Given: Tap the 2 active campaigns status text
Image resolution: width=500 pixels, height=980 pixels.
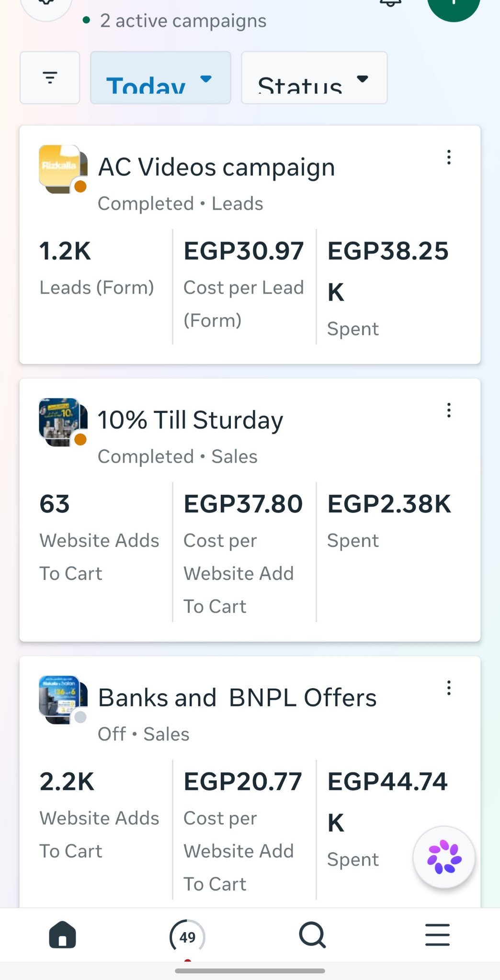Looking at the screenshot, I should coord(183,21).
